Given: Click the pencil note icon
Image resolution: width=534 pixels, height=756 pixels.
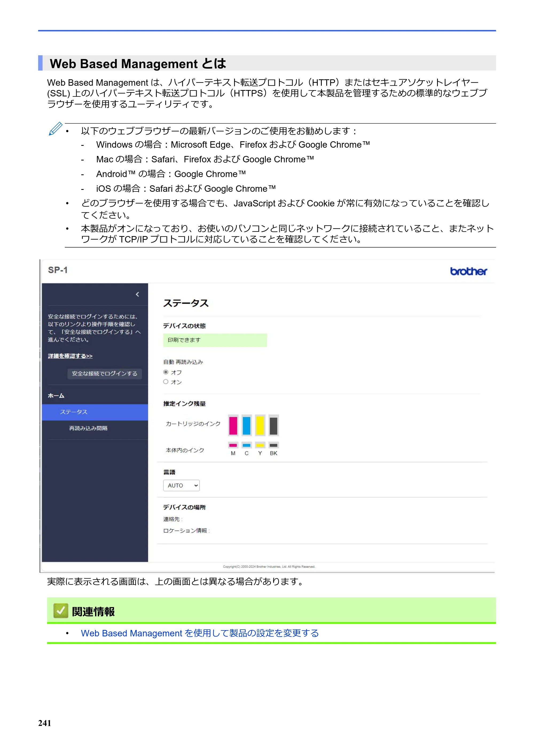Looking at the screenshot, I should pos(55,129).
